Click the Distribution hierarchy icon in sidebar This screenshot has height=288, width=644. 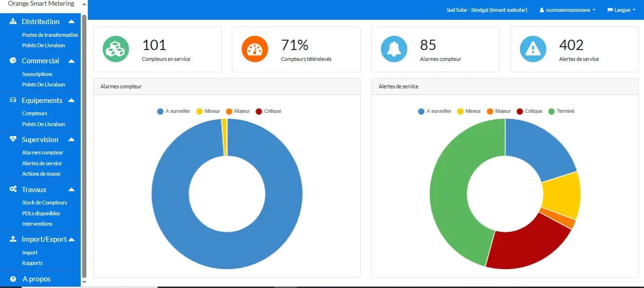[x=13, y=22]
